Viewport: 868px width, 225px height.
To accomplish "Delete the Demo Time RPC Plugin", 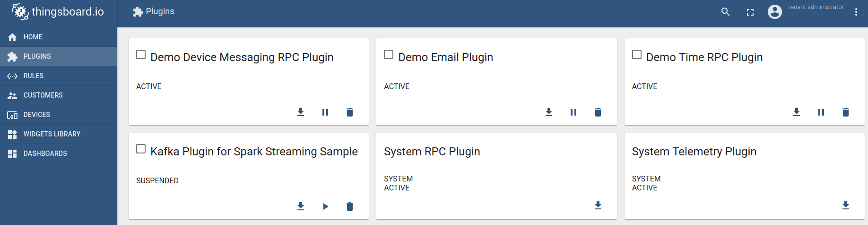I will 846,112.
